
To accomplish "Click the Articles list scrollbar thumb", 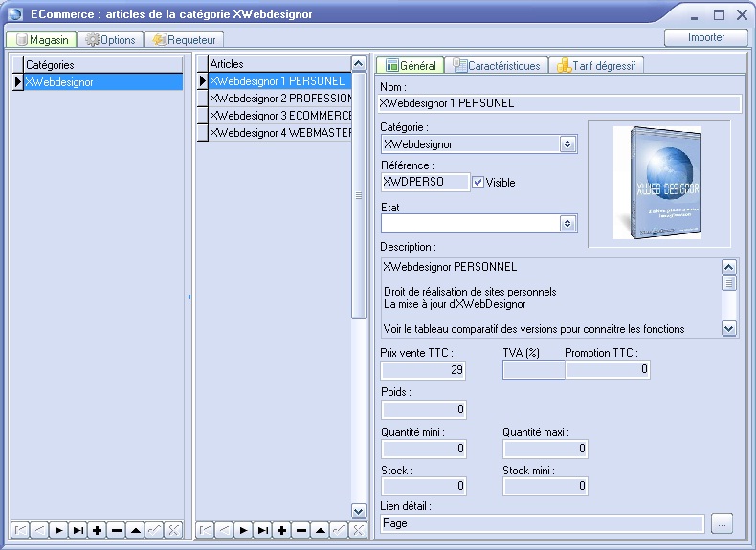I will pos(358,195).
